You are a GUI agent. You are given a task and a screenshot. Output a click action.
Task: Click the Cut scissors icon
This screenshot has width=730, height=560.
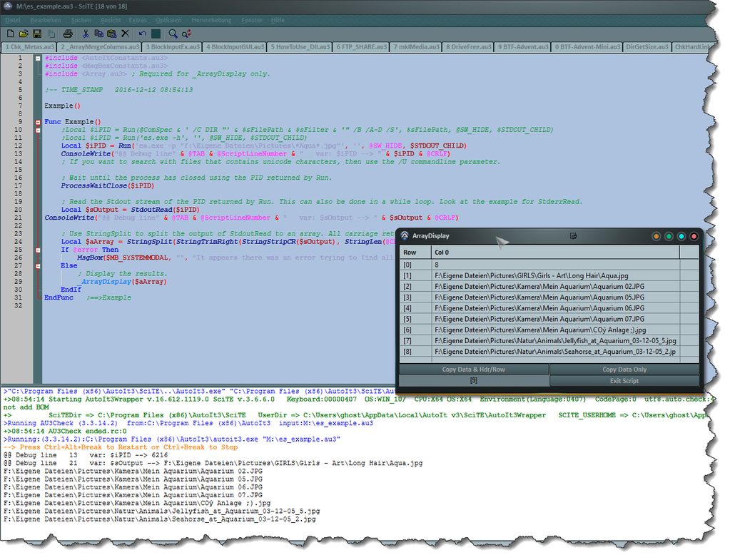coord(86,34)
